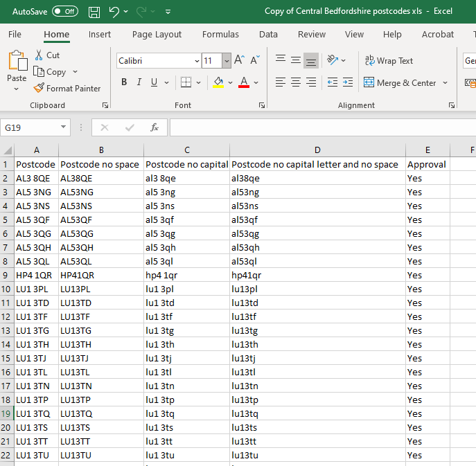Click inside the formula bar
476x466 pixels.
[323, 127]
